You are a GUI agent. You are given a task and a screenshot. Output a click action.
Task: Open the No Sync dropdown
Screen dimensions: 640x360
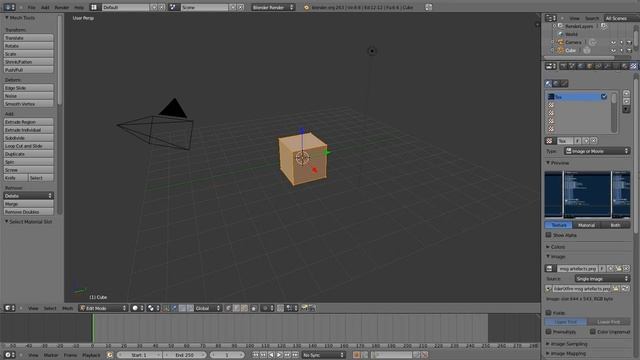click(323, 355)
